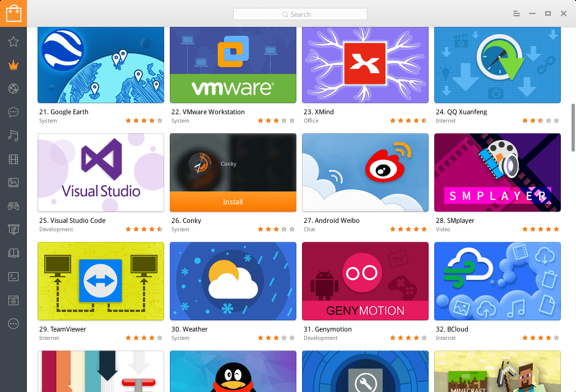Viewport: 576px width, 392px height.
Task: Open the Featured star section in sidebar
Action: [13, 41]
